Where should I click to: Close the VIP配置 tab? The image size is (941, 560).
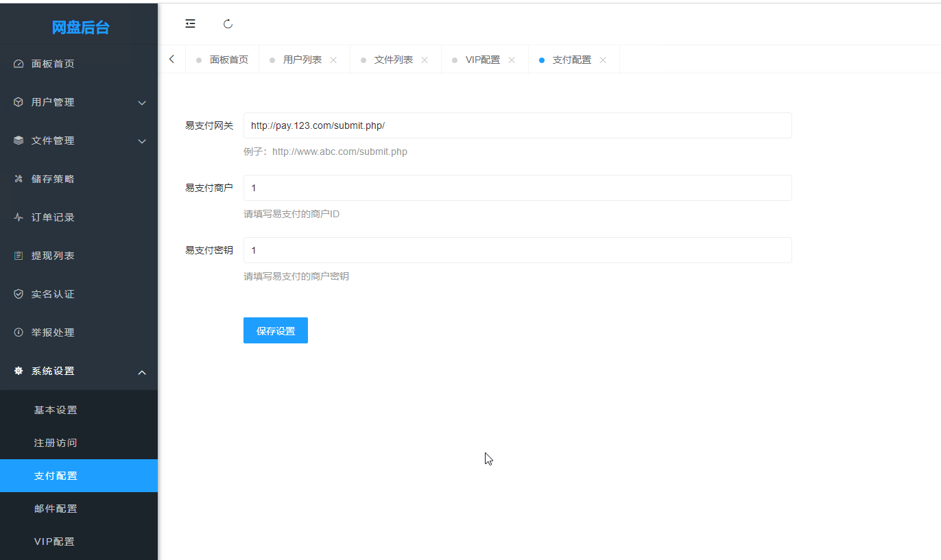point(512,60)
